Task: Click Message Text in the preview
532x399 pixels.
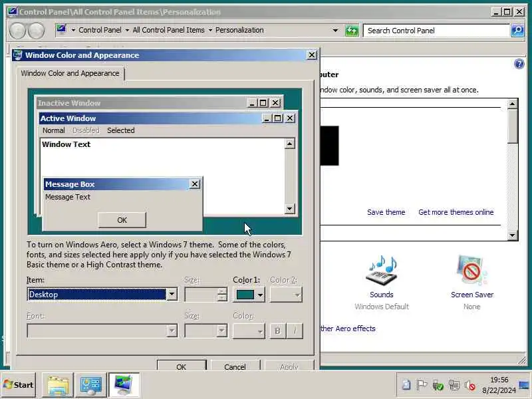Action: click(68, 197)
